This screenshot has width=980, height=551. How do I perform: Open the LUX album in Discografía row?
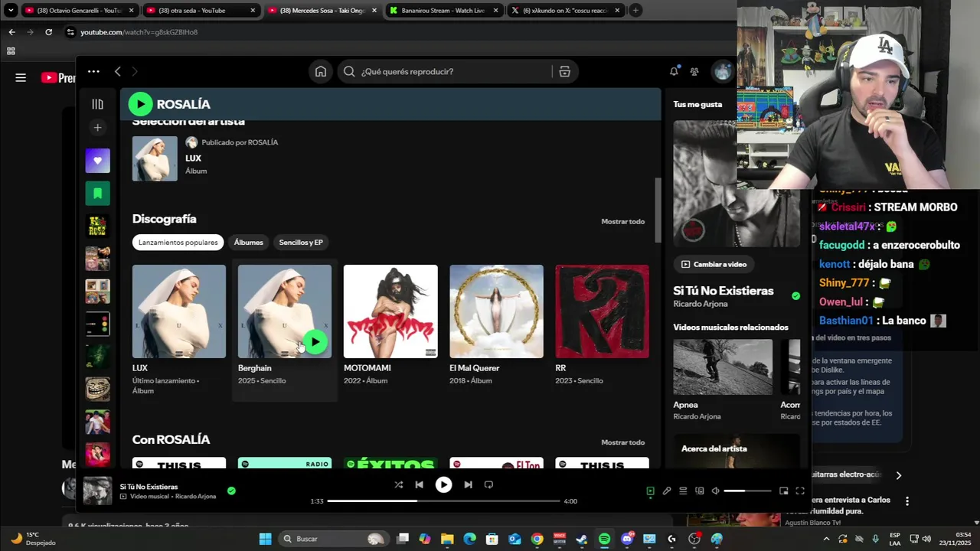click(x=179, y=311)
